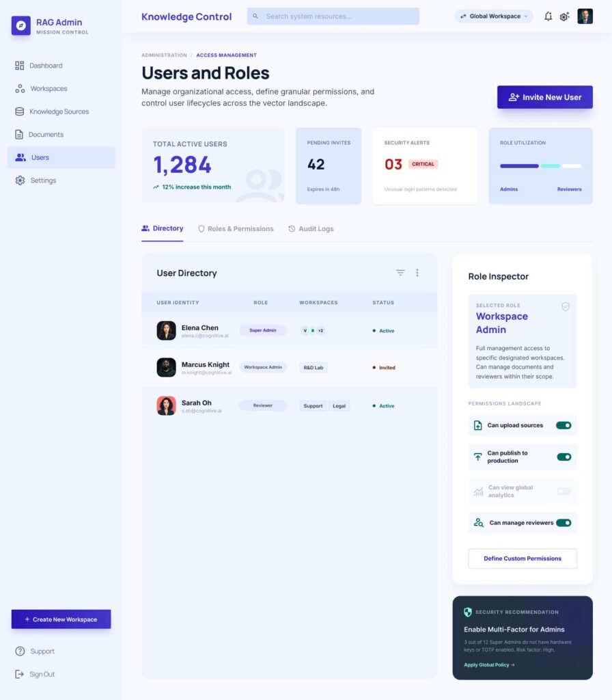Enable Can view global analytics toggle
This screenshot has height=700, width=612.
coord(564,491)
